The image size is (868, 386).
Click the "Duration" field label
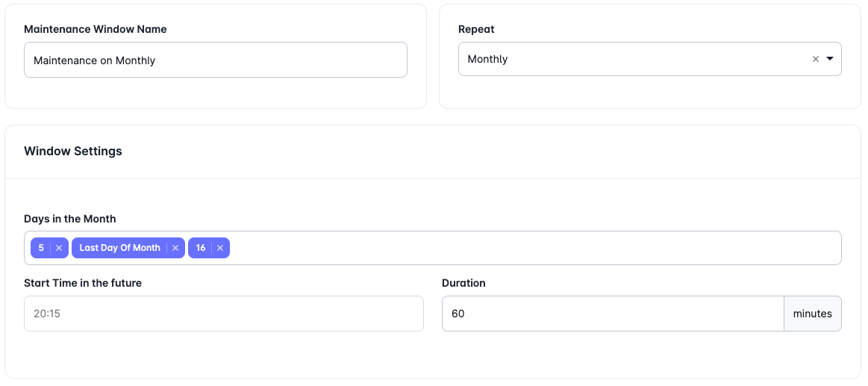(463, 283)
